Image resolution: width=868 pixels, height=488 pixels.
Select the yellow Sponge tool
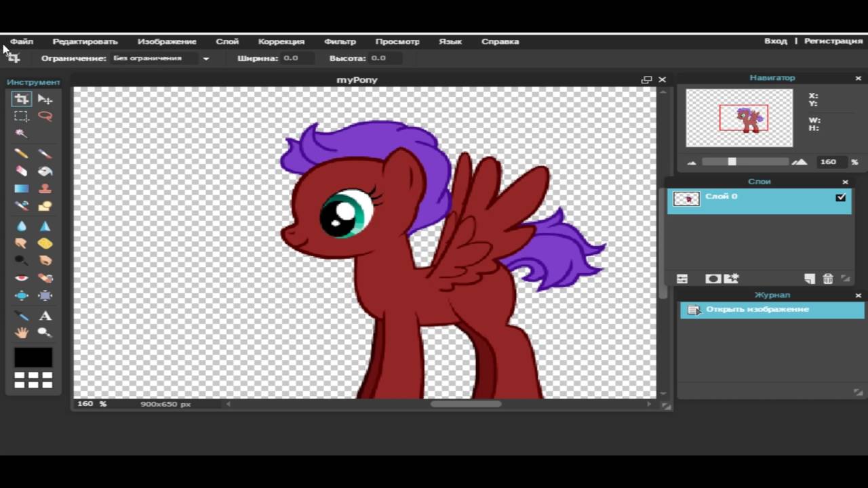45,243
